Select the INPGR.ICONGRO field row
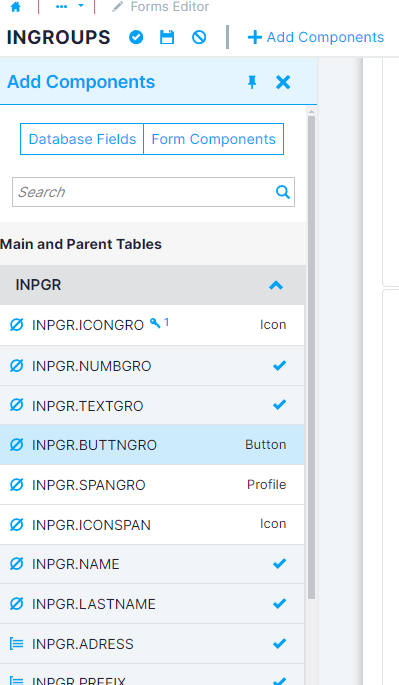The width and height of the screenshot is (399, 685). pyautogui.click(x=152, y=325)
